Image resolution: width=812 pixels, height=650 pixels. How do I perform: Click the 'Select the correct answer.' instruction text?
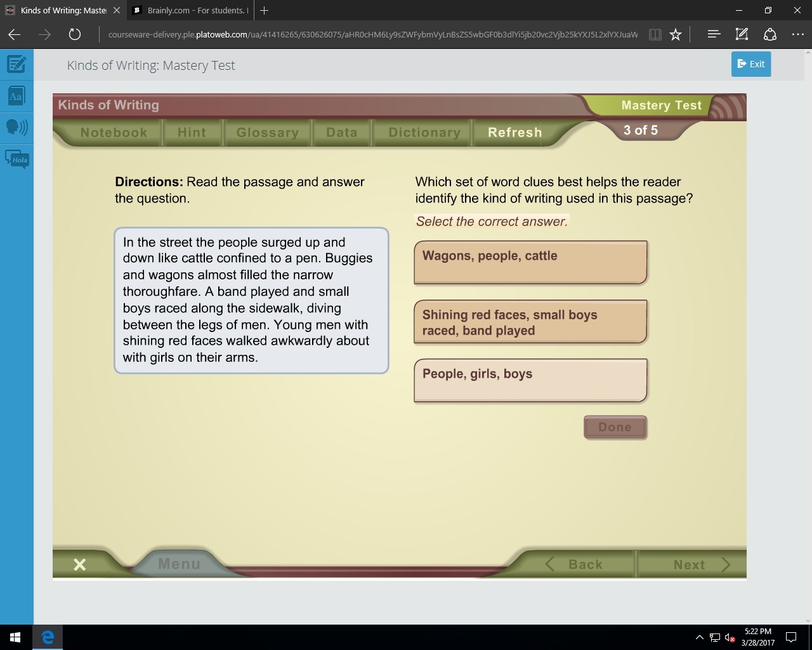(492, 222)
